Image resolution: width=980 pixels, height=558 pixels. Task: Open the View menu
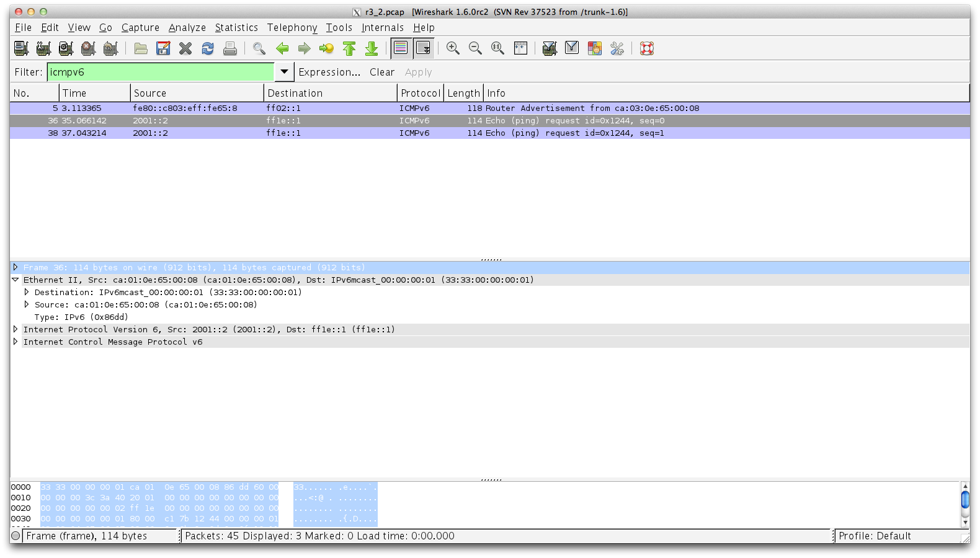pos(79,27)
